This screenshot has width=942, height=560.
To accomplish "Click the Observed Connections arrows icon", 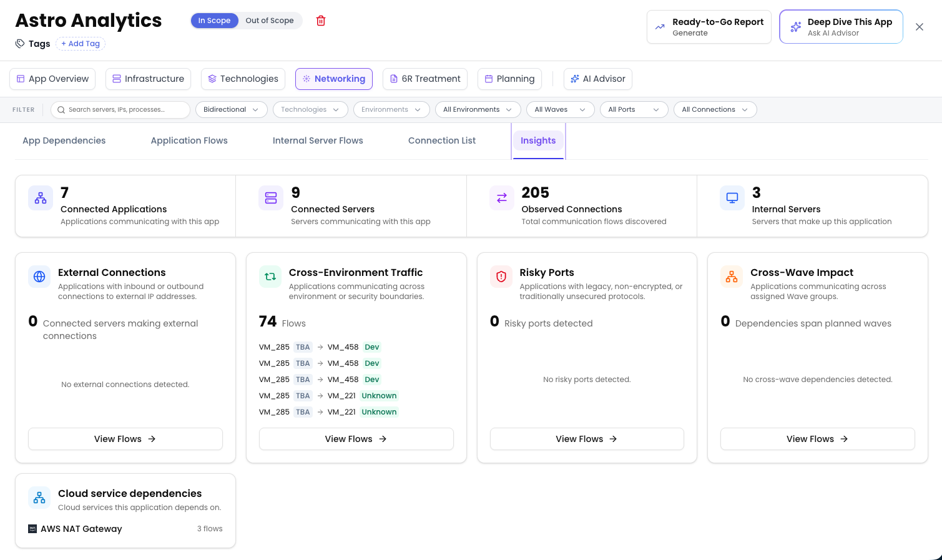I will 502,198.
